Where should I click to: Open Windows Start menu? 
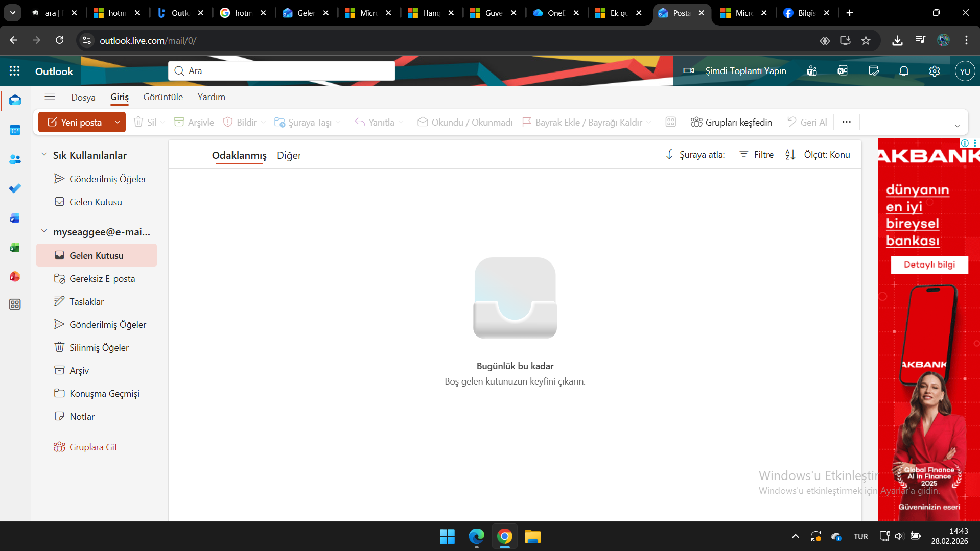click(x=447, y=536)
